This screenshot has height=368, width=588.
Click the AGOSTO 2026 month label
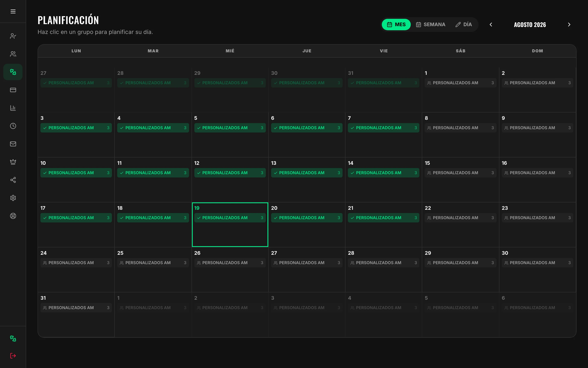530,25
